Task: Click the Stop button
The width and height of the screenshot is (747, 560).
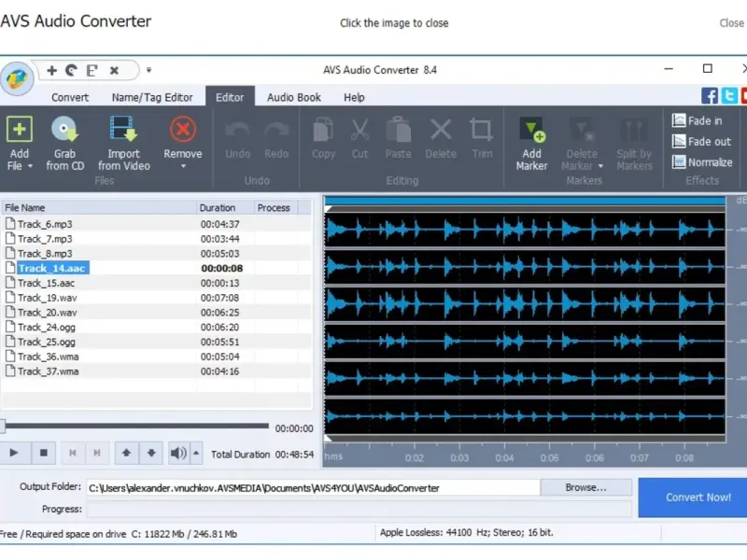Action: 43,453
